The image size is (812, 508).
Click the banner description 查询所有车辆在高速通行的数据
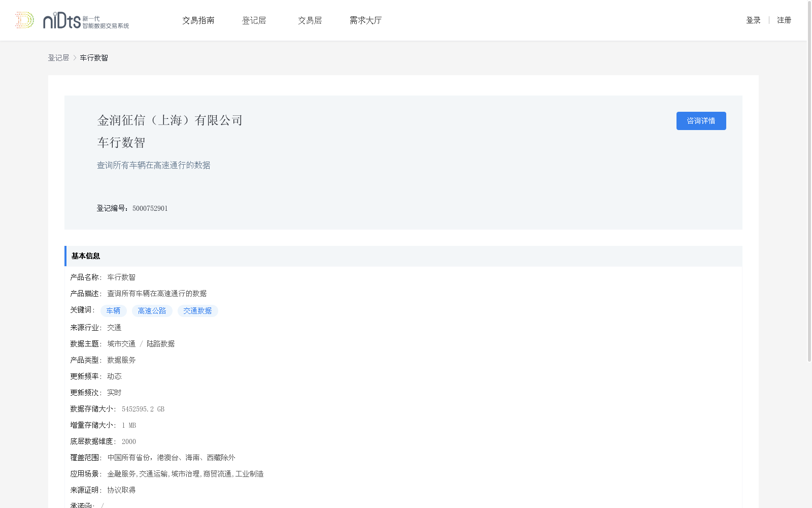click(154, 165)
